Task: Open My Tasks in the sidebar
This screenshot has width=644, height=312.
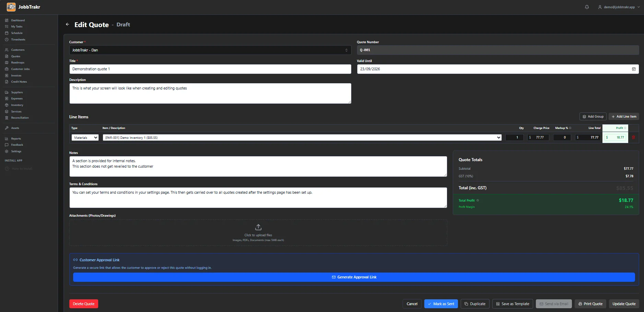Action: pos(16,26)
